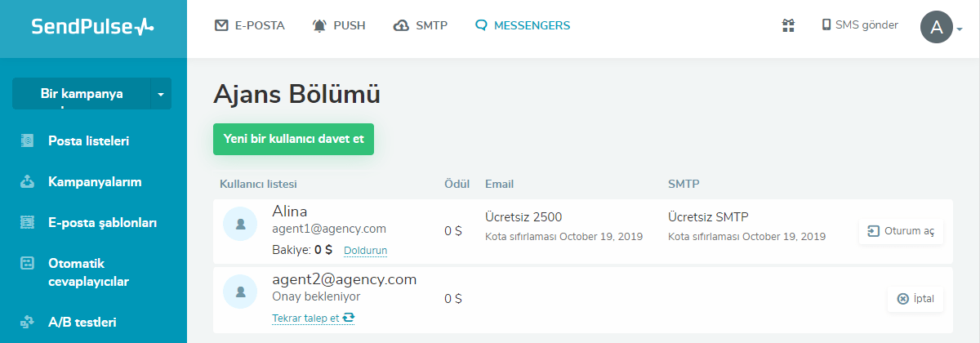The image size is (980, 343).
Task: Click Alina's user avatar icon
Action: point(240,224)
